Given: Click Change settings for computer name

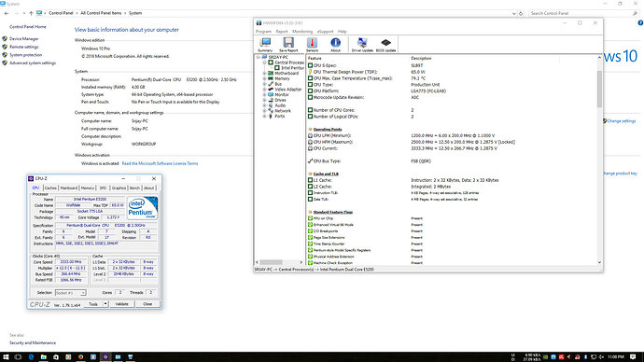Looking at the screenshot, I should pos(621,121).
